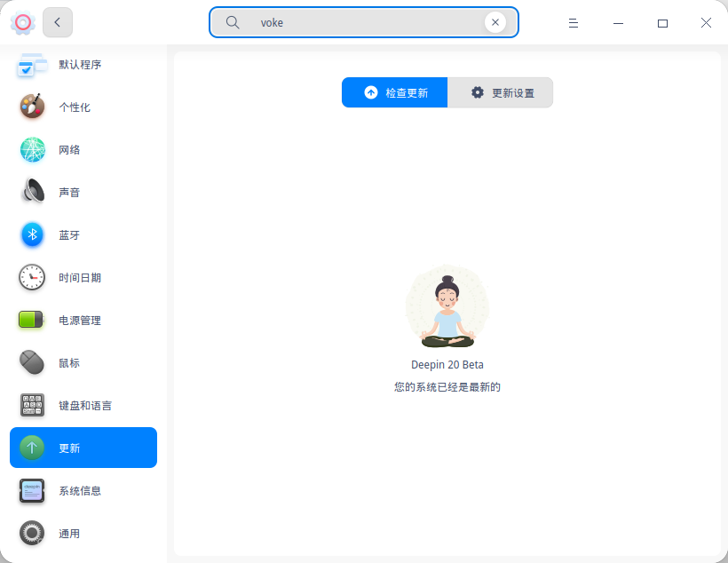The height and width of the screenshot is (563, 728).
Task: Select the 通用 general gear entry
Action: pyautogui.click(x=83, y=534)
